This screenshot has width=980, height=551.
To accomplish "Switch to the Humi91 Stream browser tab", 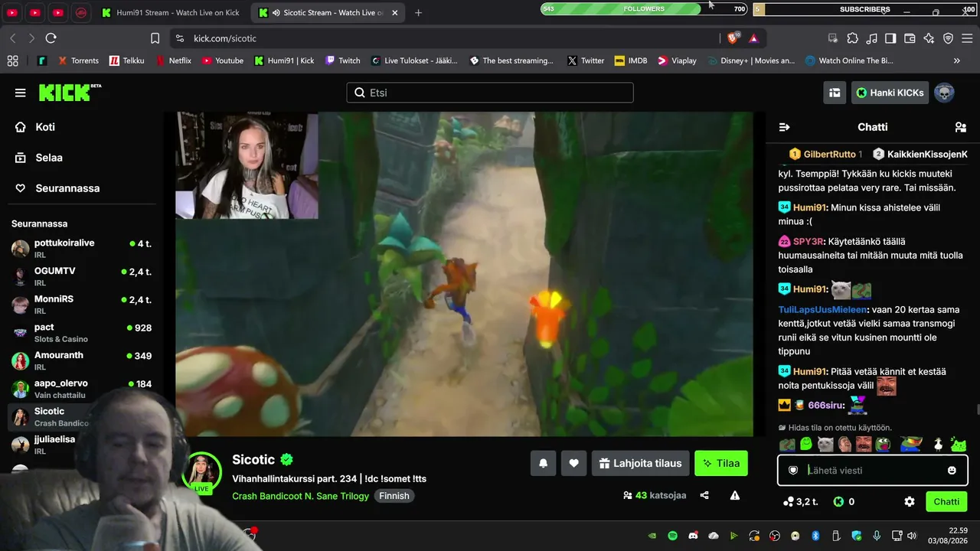I will [x=171, y=13].
